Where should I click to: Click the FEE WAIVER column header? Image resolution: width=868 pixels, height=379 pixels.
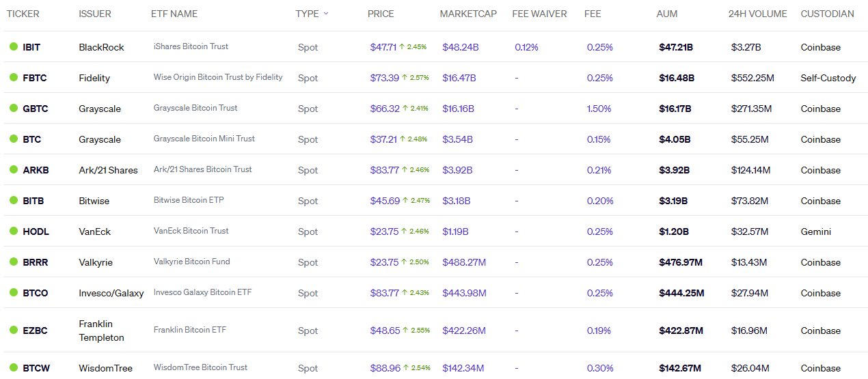click(539, 14)
